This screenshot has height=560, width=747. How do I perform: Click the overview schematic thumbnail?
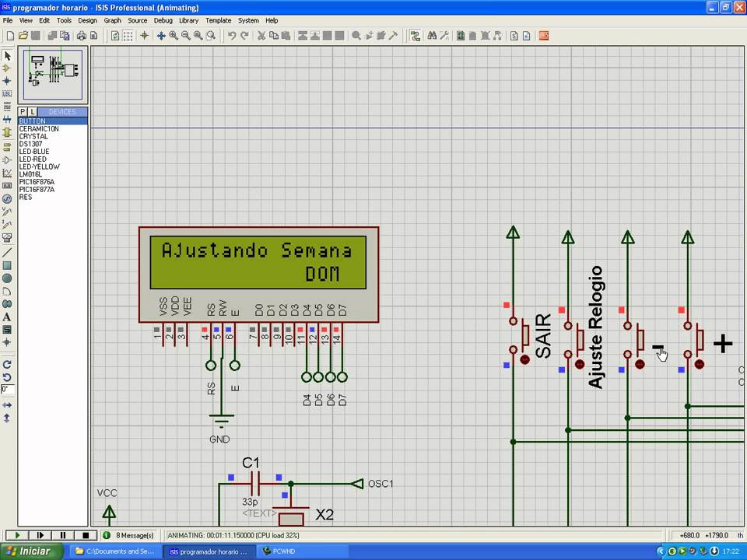pos(52,75)
